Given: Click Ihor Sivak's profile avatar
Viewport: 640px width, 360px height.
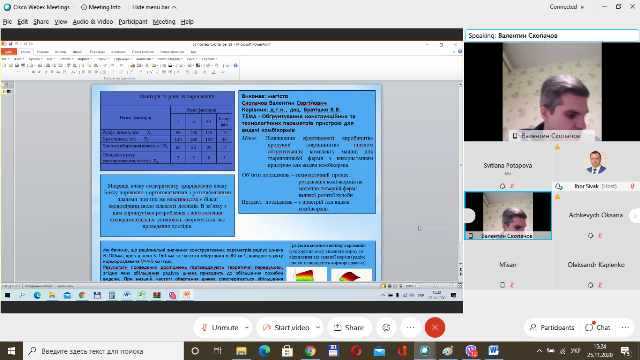Looking at the screenshot, I should click(x=596, y=162).
